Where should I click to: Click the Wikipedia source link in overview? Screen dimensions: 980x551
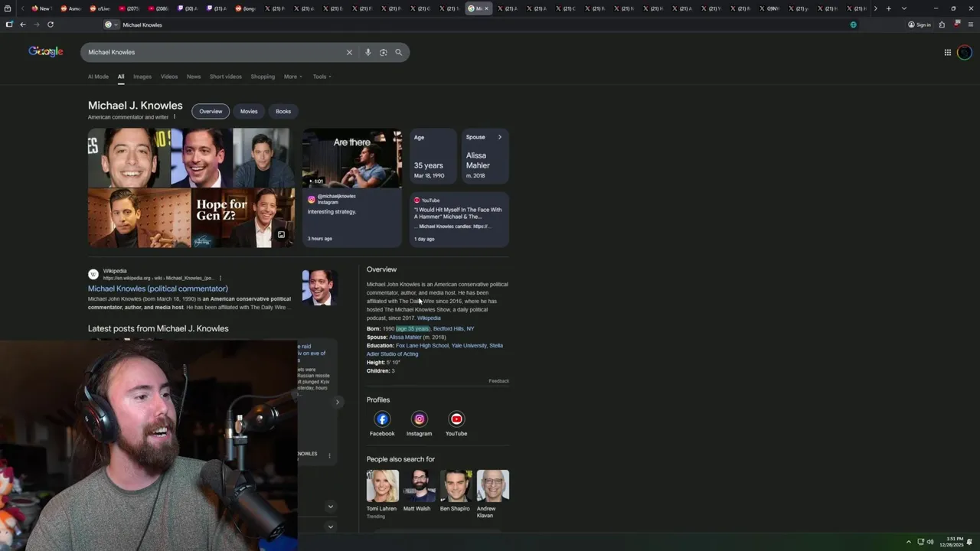[429, 318]
